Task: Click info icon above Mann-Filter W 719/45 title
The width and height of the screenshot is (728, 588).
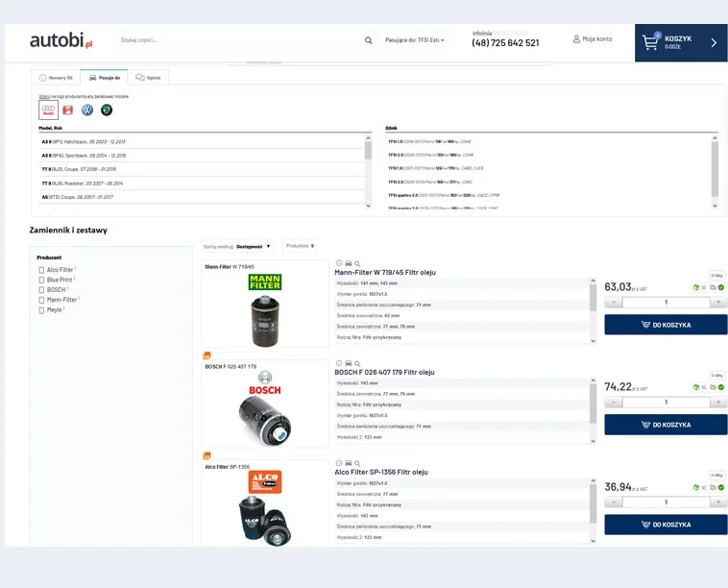Action: (339, 263)
